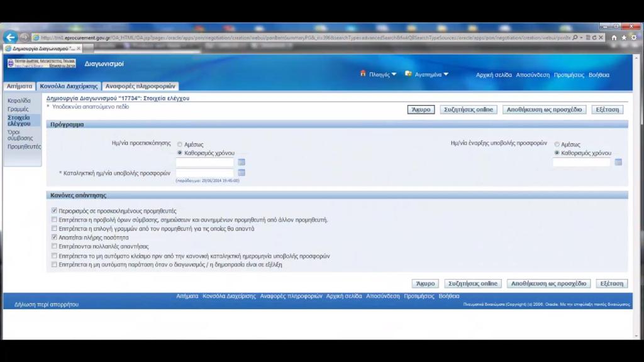Click the favorites star icon
Viewport: 644px width, 362px height.
coord(624,37)
